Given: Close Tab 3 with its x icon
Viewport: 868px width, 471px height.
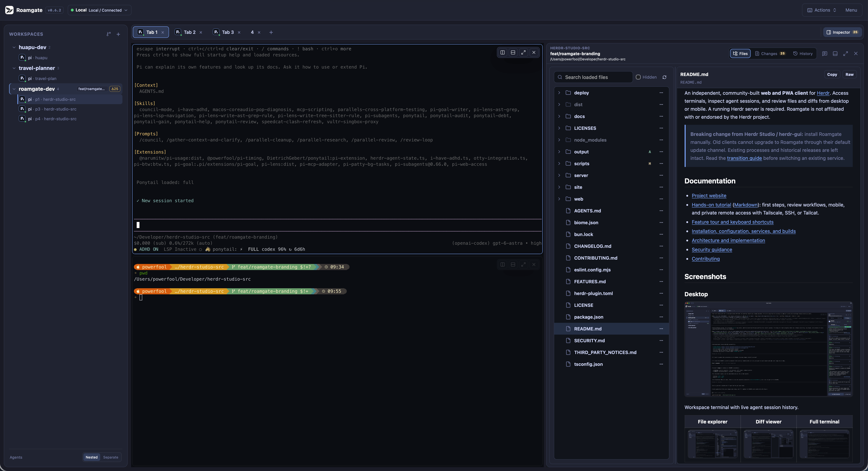Looking at the screenshot, I should point(239,32).
